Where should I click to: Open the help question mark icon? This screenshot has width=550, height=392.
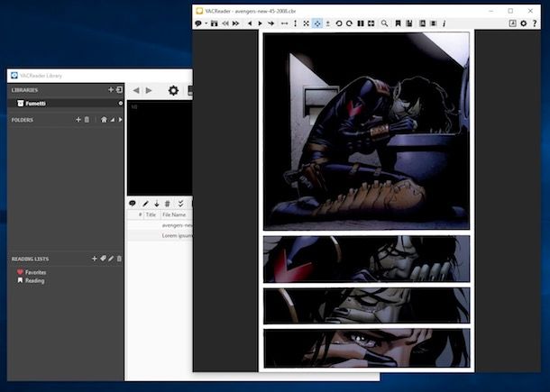pos(535,23)
